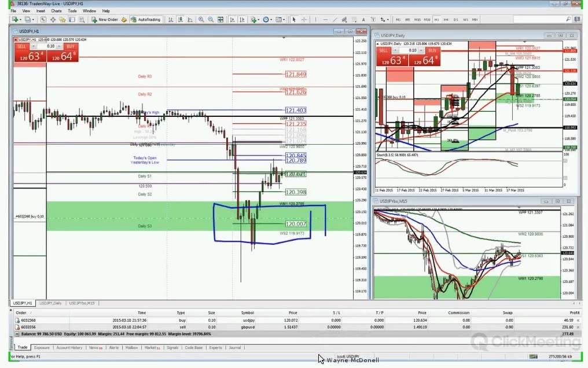This screenshot has width=588, height=368.
Task: Expand the Profiles dropdown arrow
Action: (33, 20)
